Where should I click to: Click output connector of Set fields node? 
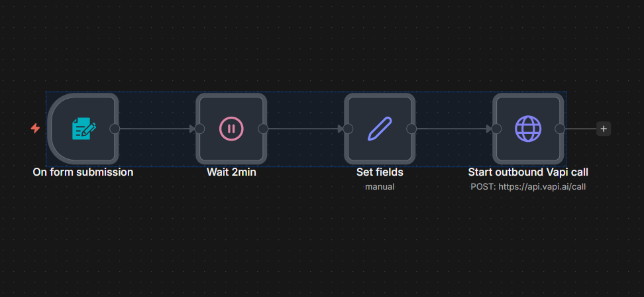(x=411, y=129)
